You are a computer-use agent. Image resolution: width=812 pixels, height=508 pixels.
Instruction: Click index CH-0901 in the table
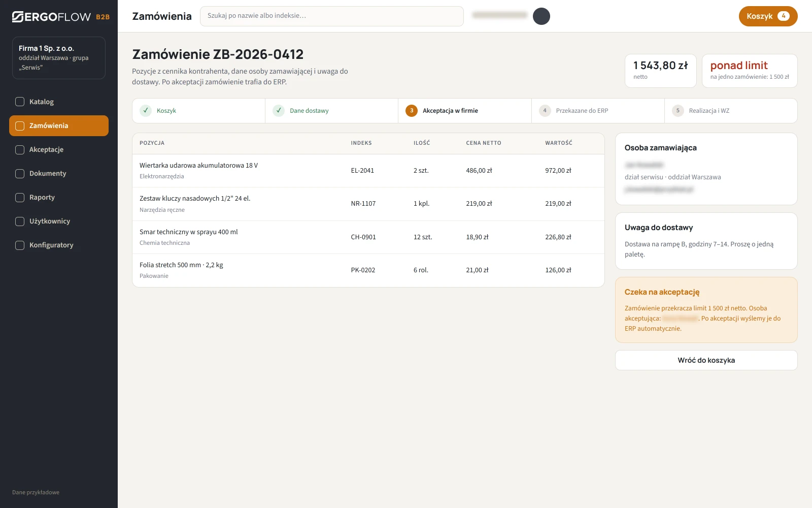coord(363,237)
